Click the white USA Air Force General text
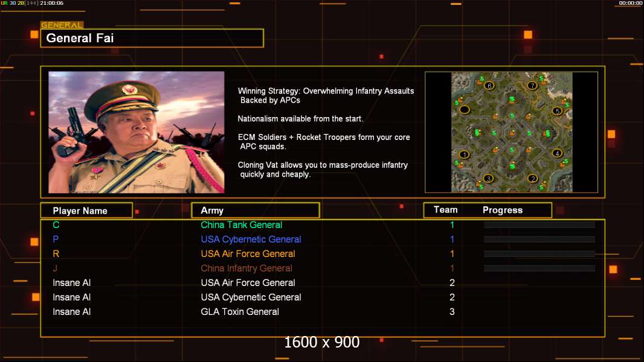 coord(248,282)
